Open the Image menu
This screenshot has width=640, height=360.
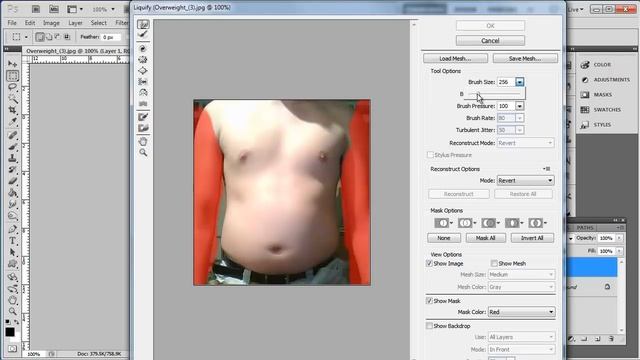(x=51, y=23)
